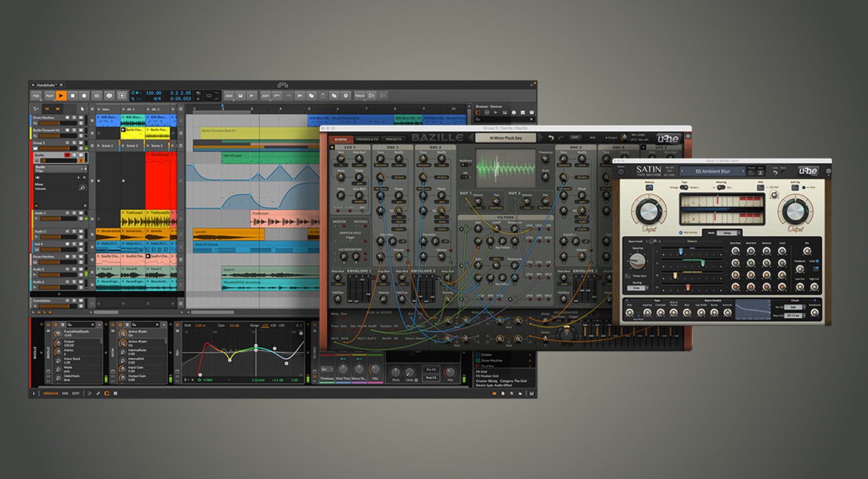Click the orange Play transport button
Screen dimensions: 868x479
pyautogui.click(x=61, y=96)
